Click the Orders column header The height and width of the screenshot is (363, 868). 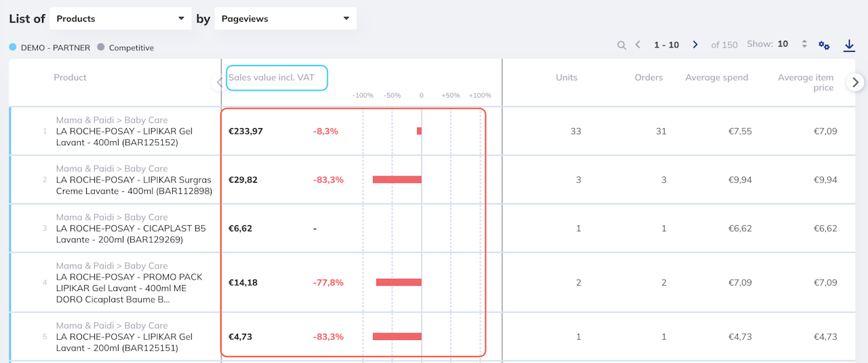tap(648, 77)
